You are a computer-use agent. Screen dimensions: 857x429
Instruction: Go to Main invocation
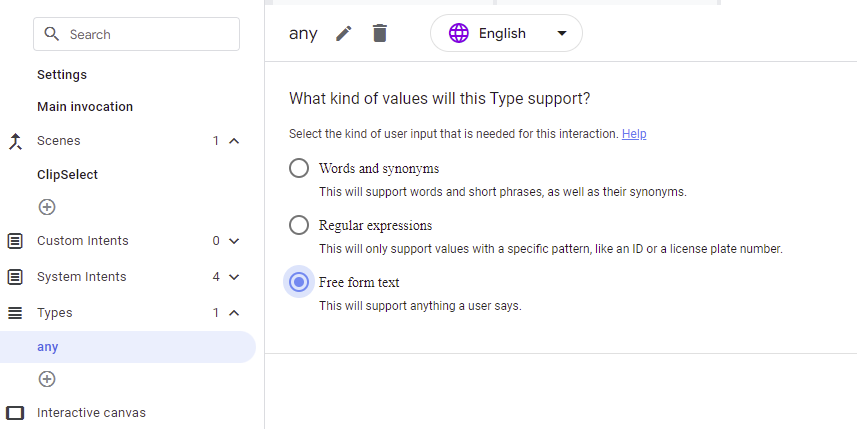tap(85, 107)
